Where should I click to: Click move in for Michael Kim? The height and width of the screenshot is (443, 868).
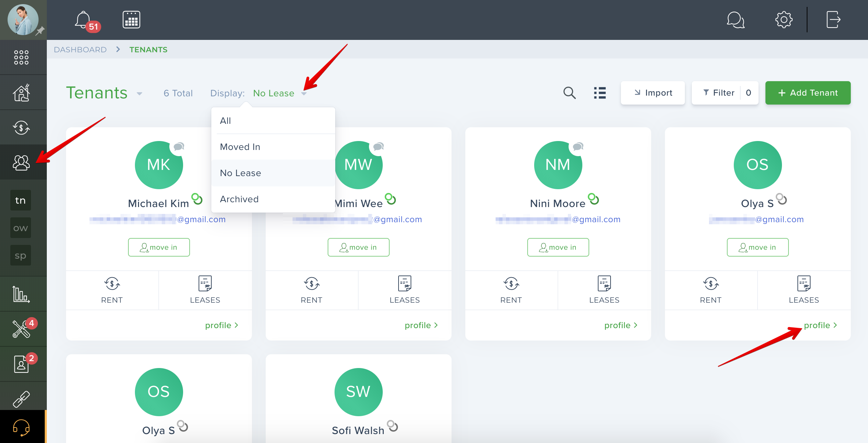[x=159, y=247]
